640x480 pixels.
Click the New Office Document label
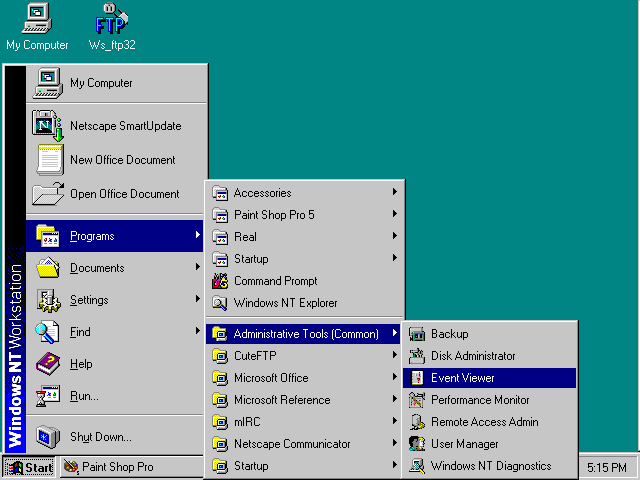coord(122,160)
